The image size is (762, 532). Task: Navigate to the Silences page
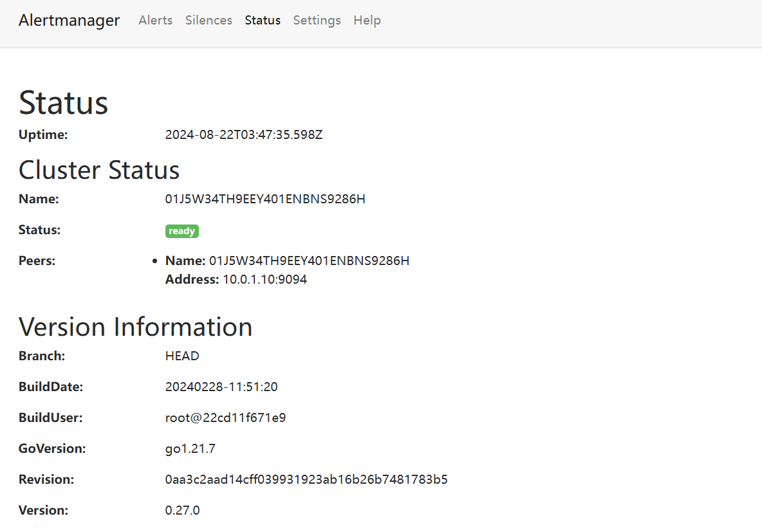click(209, 20)
